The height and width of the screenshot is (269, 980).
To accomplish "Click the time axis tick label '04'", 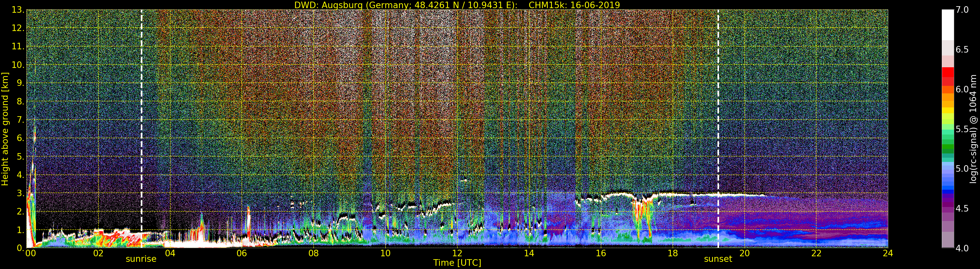I will point(170,253).
